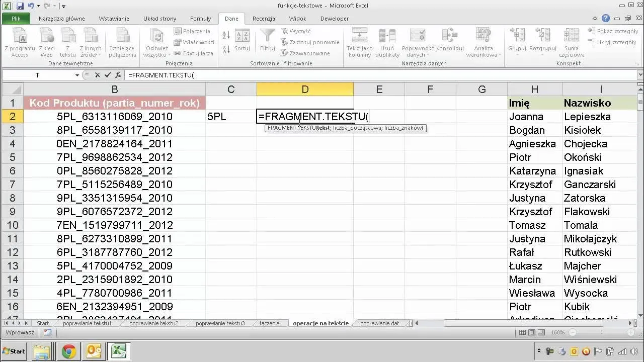The height and width of the screenshot is (362, 644).
Task: Open the Z programu Access import icon
Action: (x=20, y=41)
